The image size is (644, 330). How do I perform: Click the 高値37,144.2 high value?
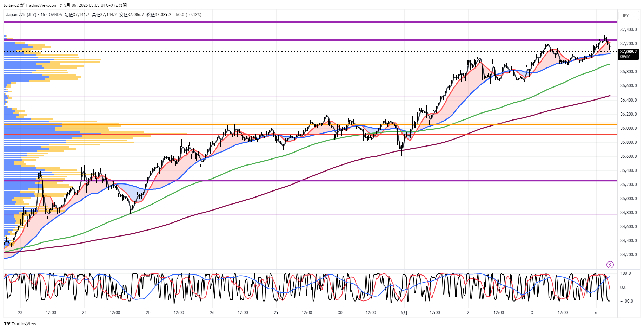coord(104,15)
